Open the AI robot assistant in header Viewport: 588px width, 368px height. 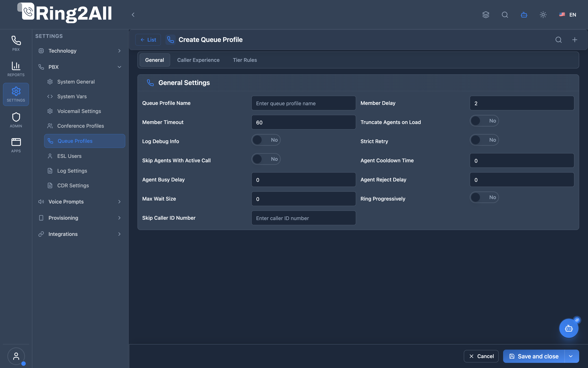tap(524, 15)
